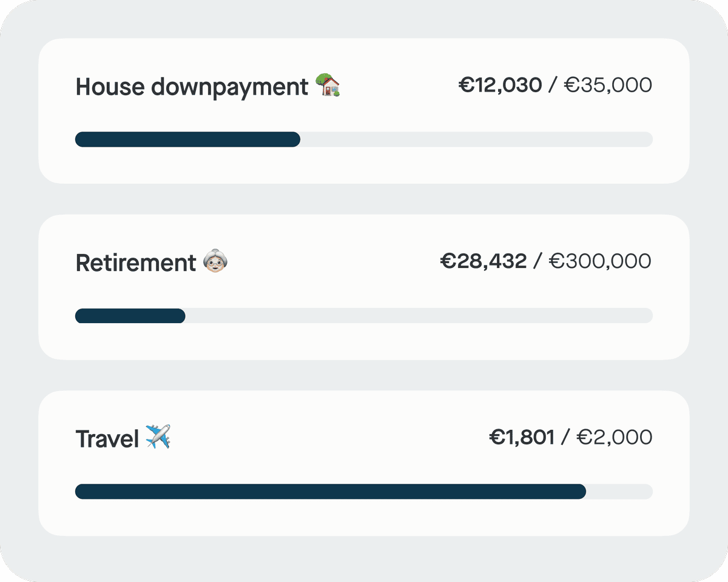Screen dimensions: 728x582
Task: Select the Travel goal card background
Action: (x=364, y=520)
